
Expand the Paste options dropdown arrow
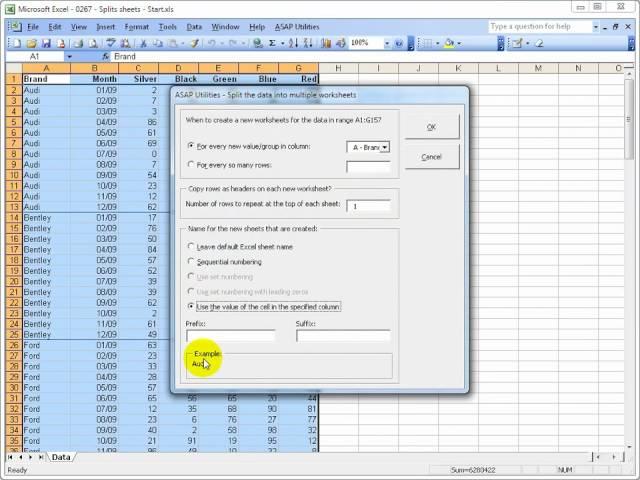pyautogui.click(x=182, y=43)
